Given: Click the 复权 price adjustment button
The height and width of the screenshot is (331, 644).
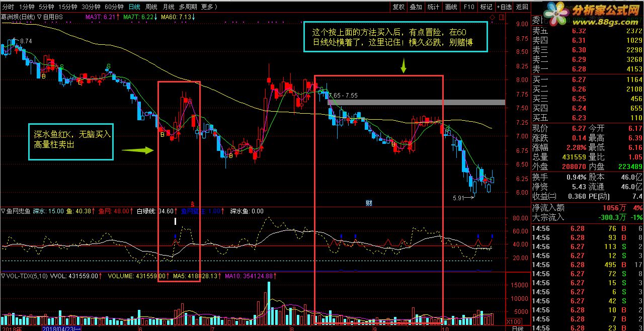Looking at the screenshot, I should [398, 7].
